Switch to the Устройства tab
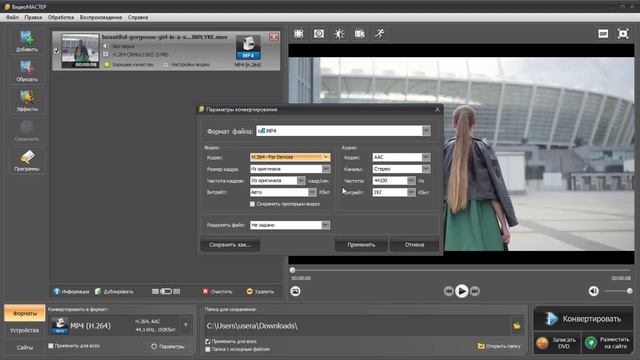640x360 pixels. pyautogui.click(x=25, y=330)
